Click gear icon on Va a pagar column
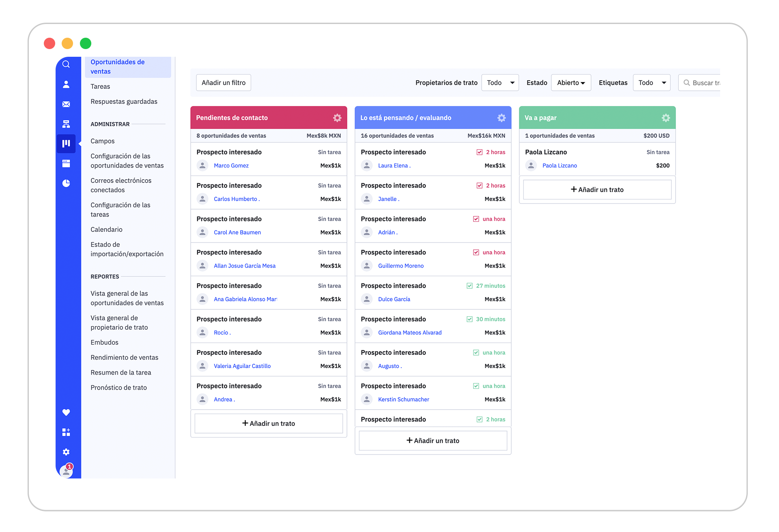Viewport: 779px width, 532px height. coord(666,118)
